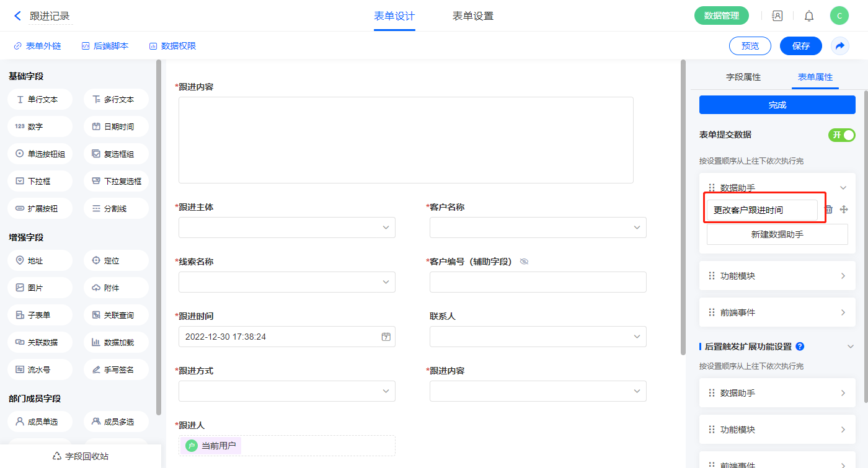
Task: Collapse the 数据助手 section with 更改客户跟进时间
Action: 843,188
